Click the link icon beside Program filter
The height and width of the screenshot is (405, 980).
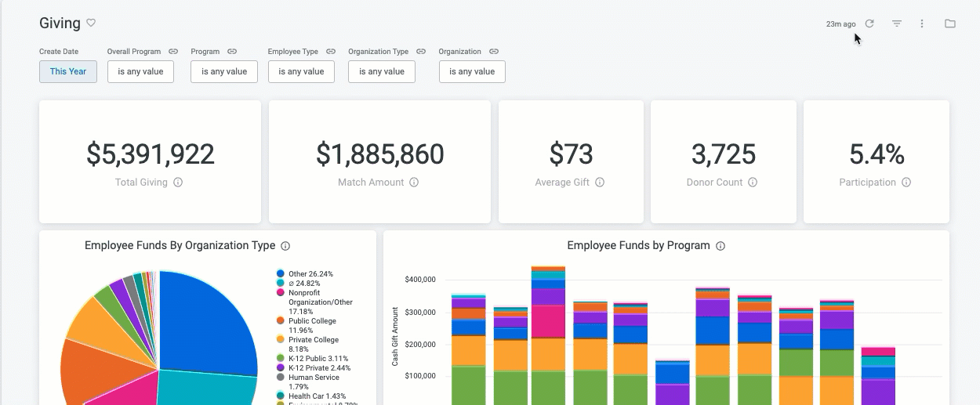point(232,52)
